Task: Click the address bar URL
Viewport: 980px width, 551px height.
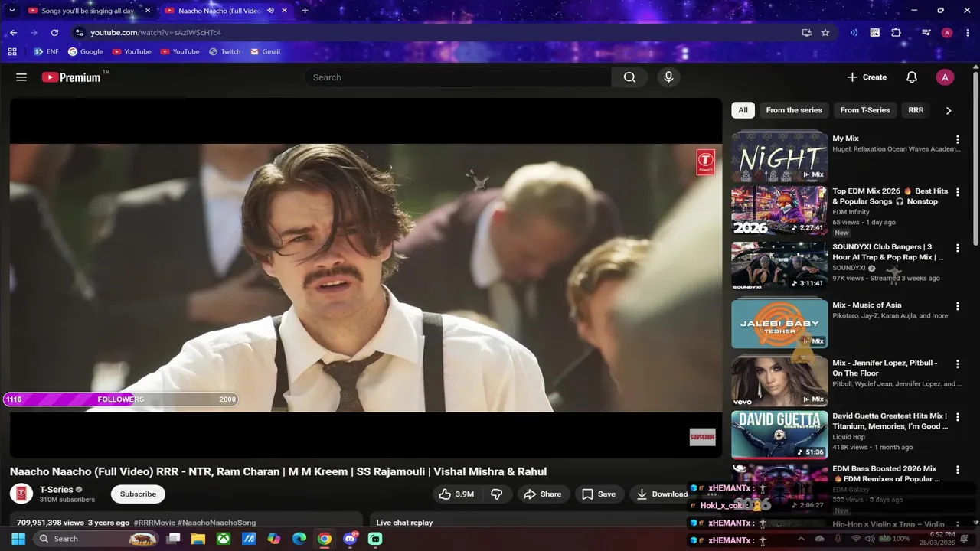Action: [156, 33]
